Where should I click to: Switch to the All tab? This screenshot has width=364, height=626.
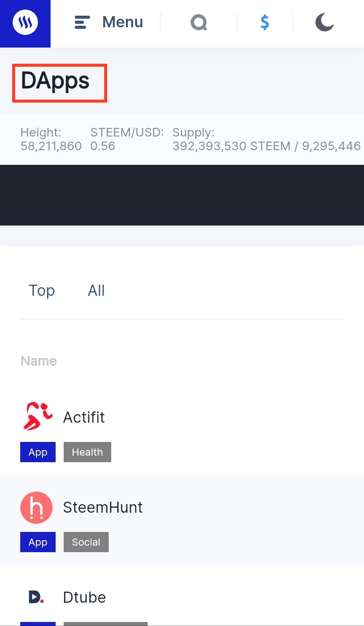click(96, 291)
